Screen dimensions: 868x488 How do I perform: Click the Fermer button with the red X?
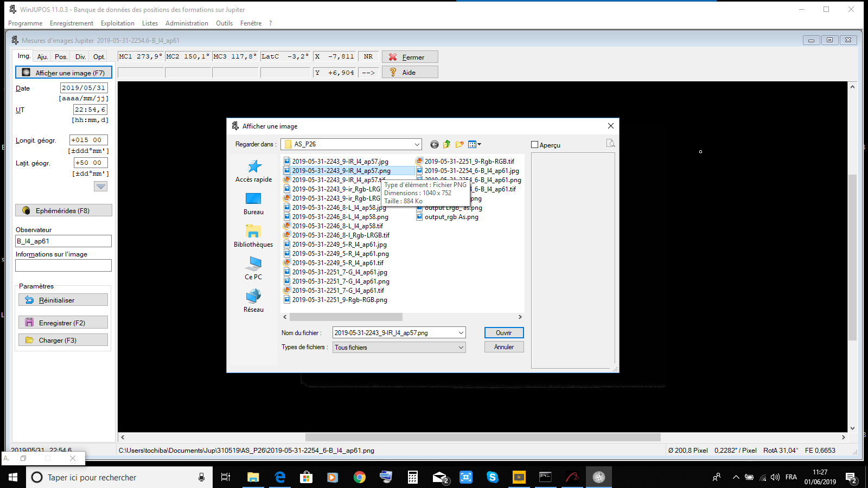coord(410,57)
